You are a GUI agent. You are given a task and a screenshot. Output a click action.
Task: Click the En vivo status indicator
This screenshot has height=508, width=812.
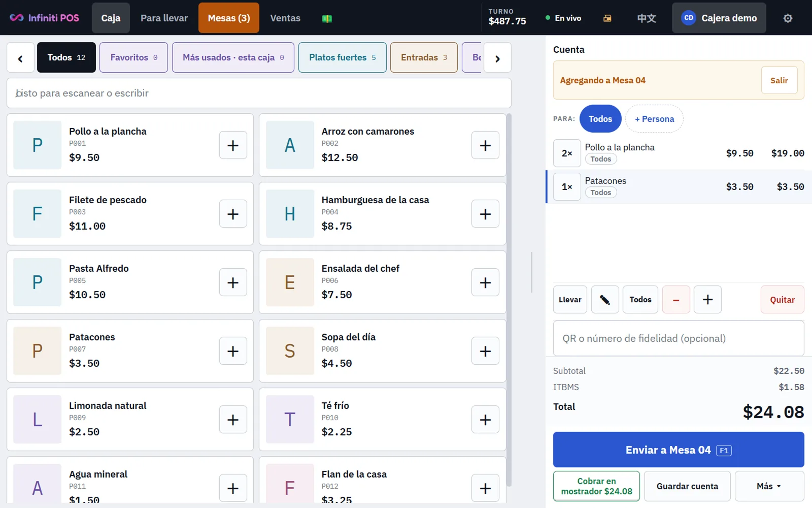point(563,18)
